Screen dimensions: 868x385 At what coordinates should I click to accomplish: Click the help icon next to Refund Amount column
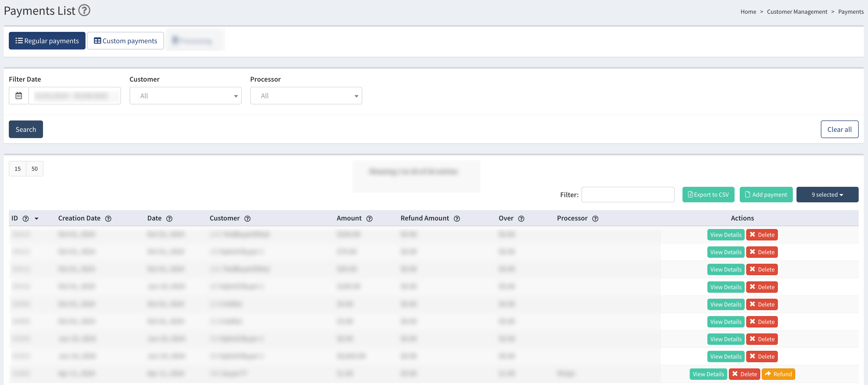pos(457,218)
